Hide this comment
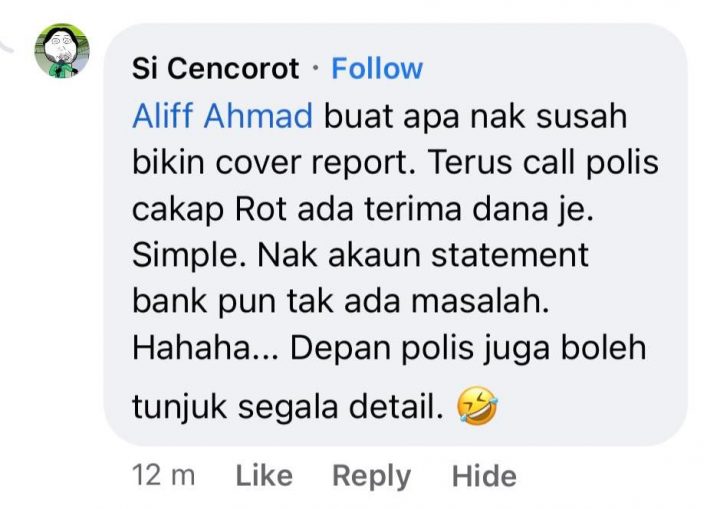The image size is (720, 509). point(484,475)
